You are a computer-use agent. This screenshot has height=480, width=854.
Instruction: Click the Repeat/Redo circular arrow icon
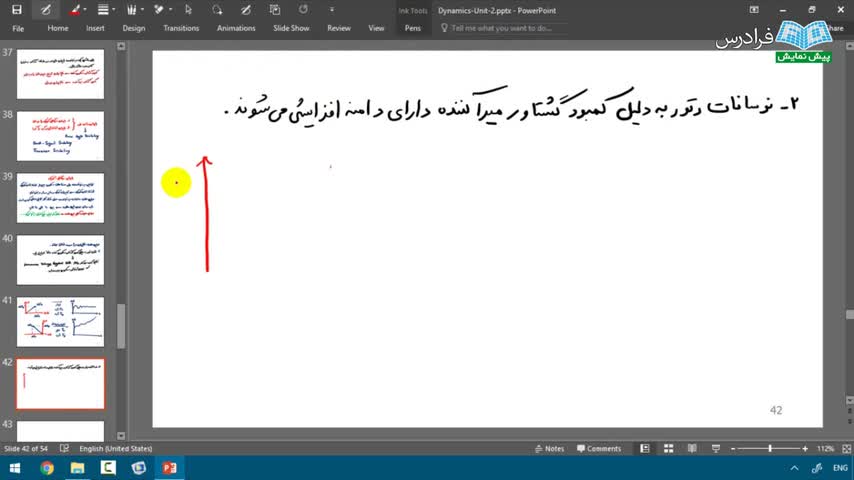pyautogui.click(x=303, y=10)
